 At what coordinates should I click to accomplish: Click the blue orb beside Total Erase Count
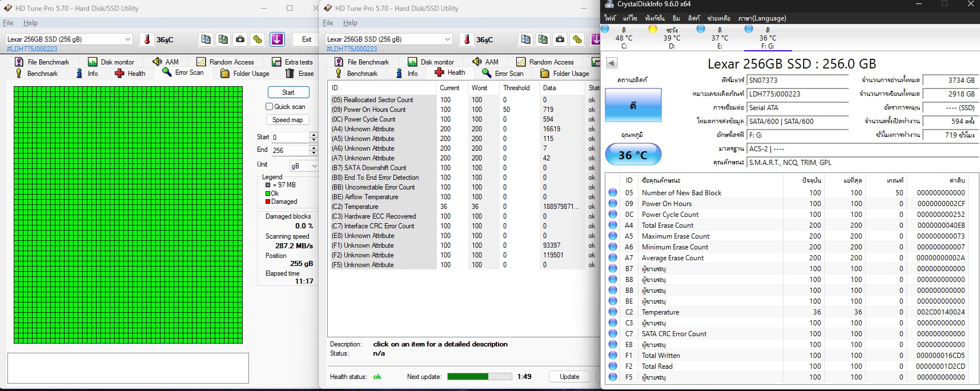click(613, 225)
